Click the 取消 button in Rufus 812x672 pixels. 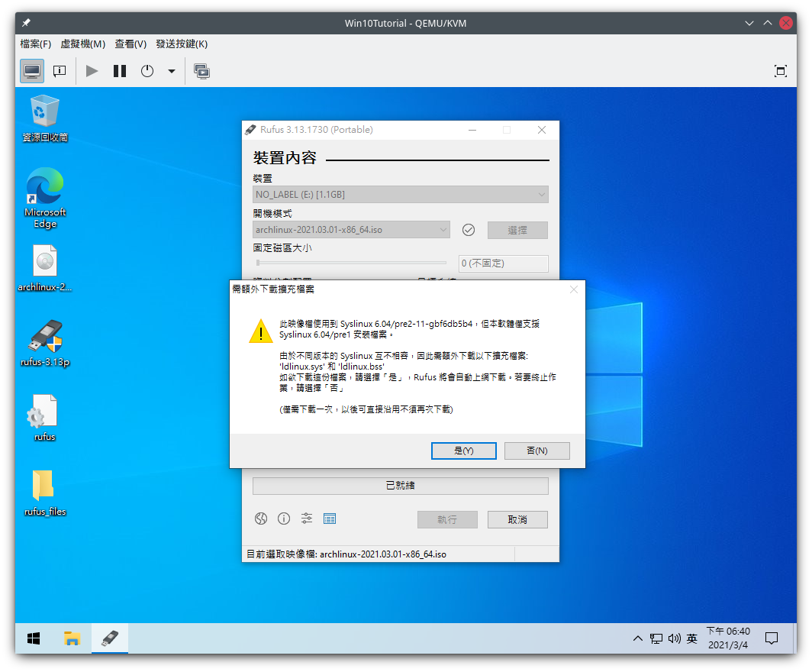point(517,520)
